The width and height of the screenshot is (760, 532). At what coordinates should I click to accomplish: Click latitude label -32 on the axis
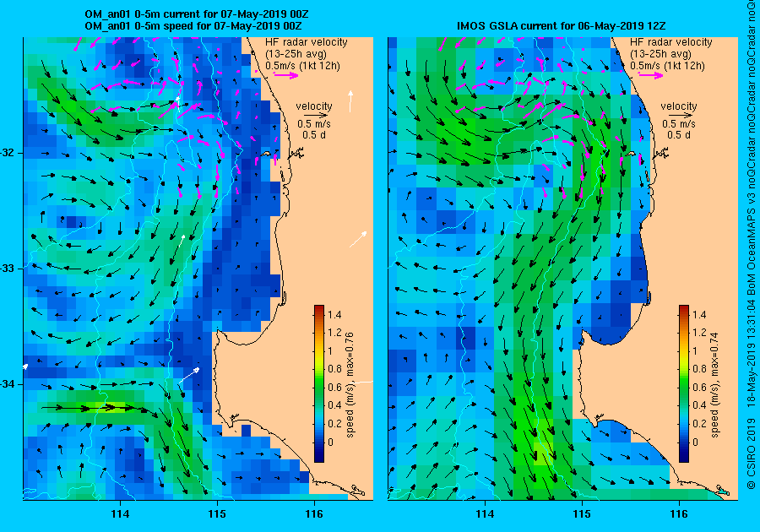(8, 153)
